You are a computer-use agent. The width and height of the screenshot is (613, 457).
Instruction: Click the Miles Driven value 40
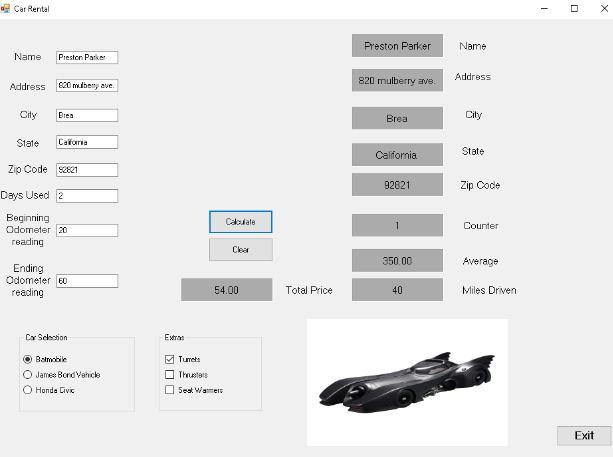coord(397,290)
